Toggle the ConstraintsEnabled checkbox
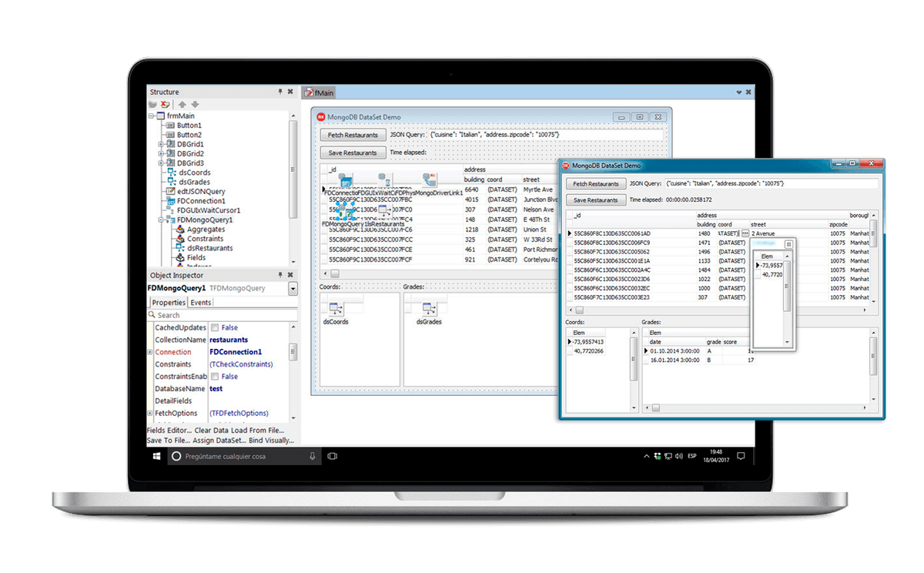The image size is (924, 573). [215, 377]
